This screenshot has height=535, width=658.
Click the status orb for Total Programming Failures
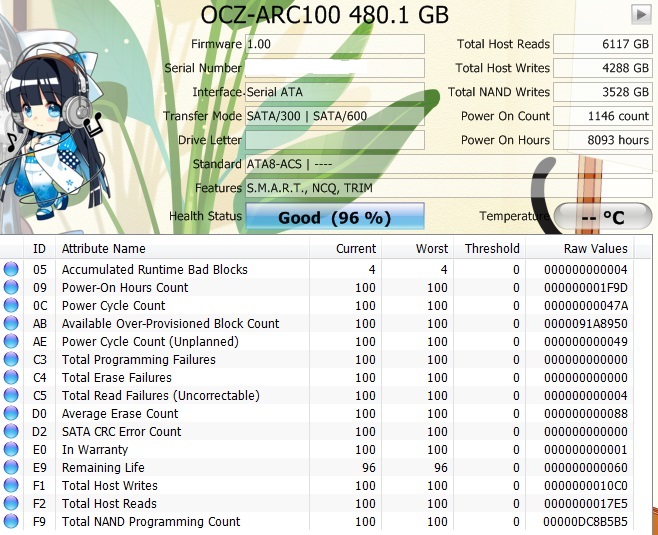point(11,360)
